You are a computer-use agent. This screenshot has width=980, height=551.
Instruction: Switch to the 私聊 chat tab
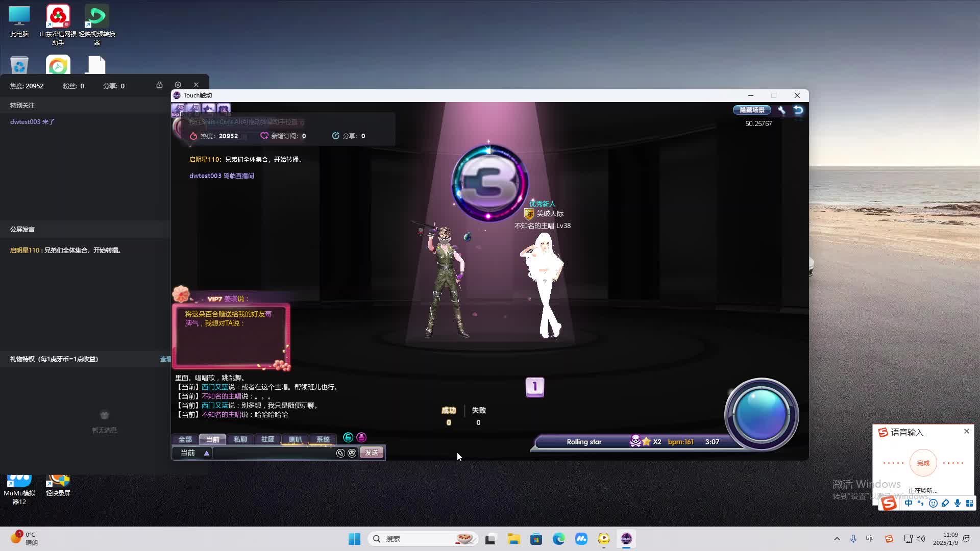pyautogui.click(x=240, y=439)
